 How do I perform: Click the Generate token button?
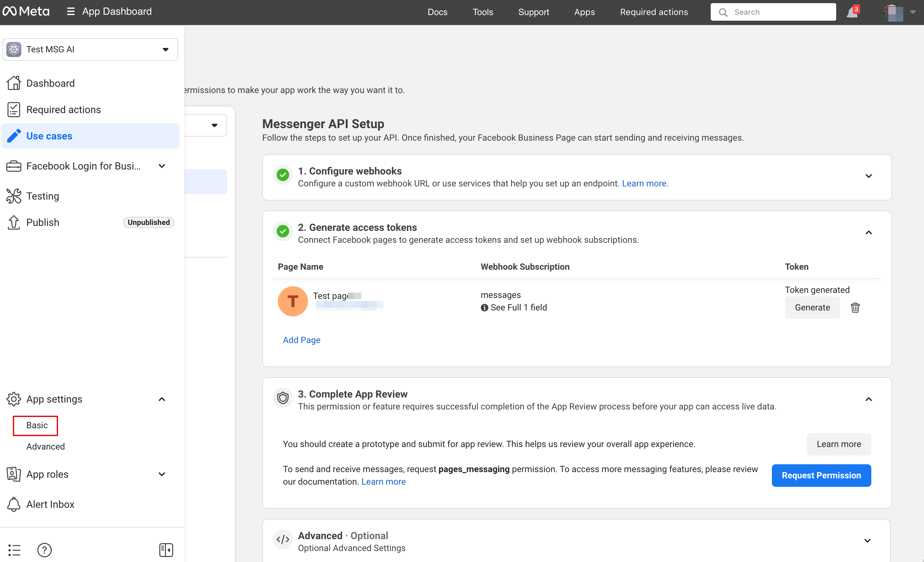coord(812,308)
